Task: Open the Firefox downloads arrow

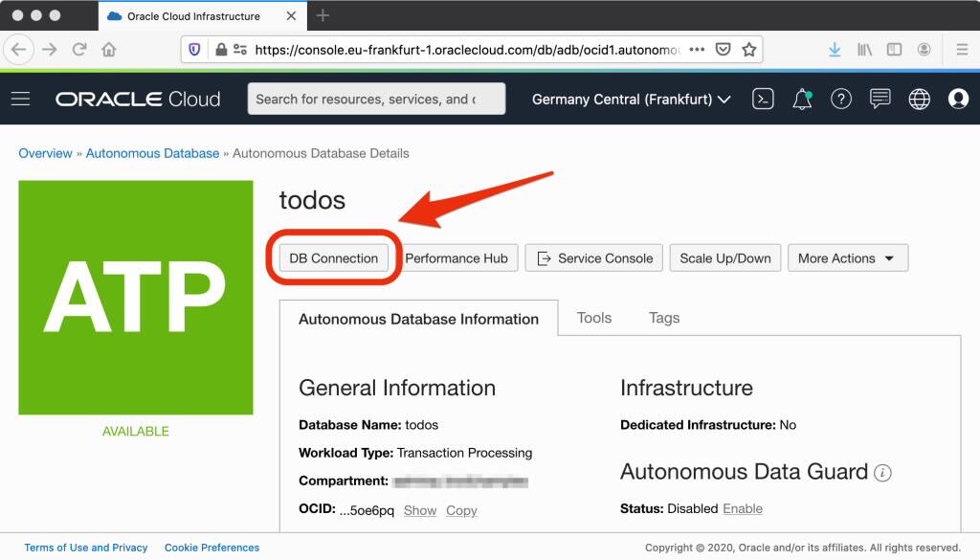Action: pyautogui.click(x=834, y=49)
